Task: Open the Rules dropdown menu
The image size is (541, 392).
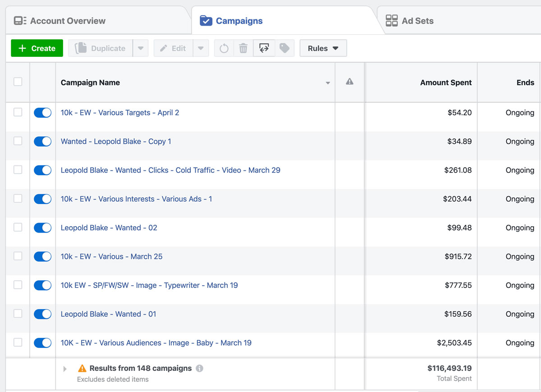Action: click(x=323, y=48)
